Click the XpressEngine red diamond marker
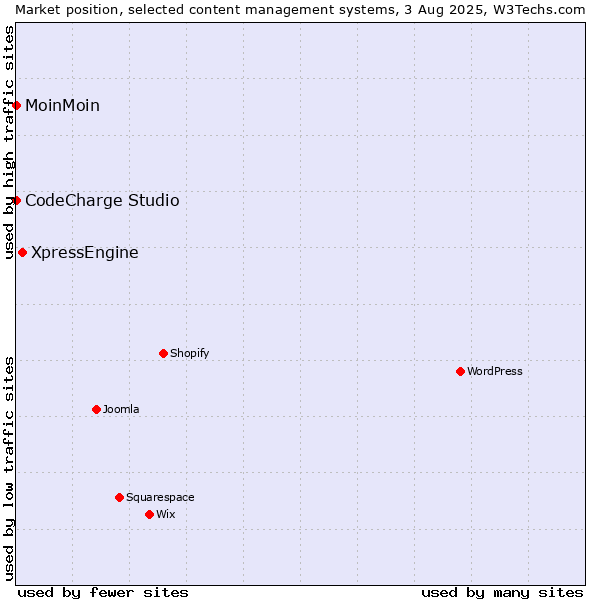Viewport: 600px width, 600px height. pyautogui.click(x=23, y=253)
